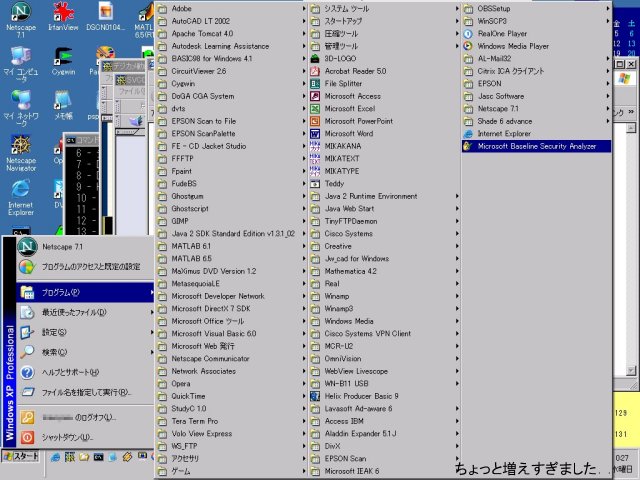The width and height of the screenshot is (640, 480).
Task: Open the マイ コンピュータ desktop icon
Action: point(20,64)
